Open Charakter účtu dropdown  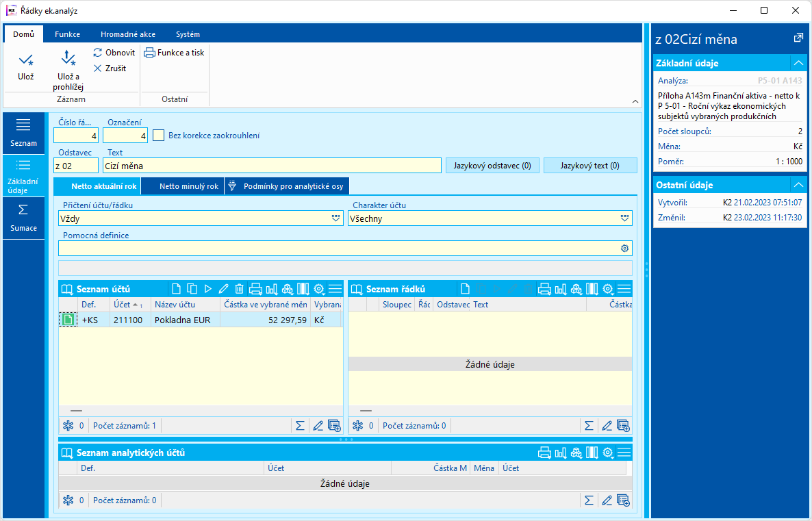pyautogui.click(x=624, y=218)
